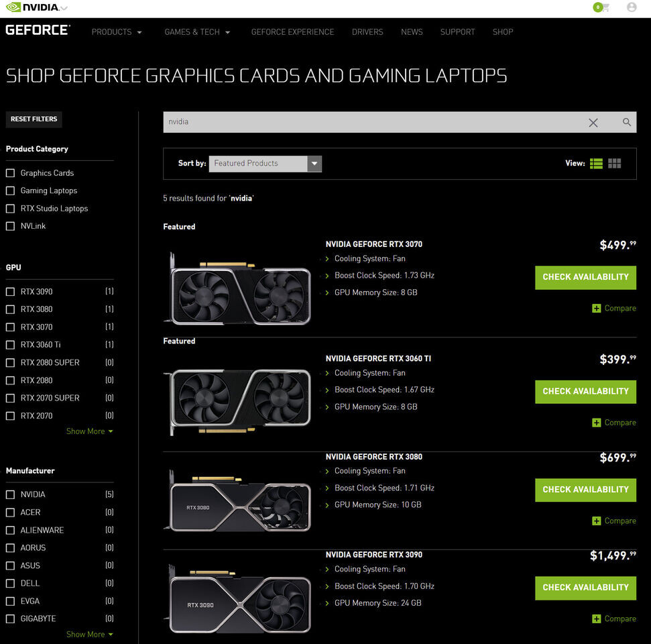651x644 pixels.
Task: Check availability of the RTX 3090
Action: pos(585,588)
